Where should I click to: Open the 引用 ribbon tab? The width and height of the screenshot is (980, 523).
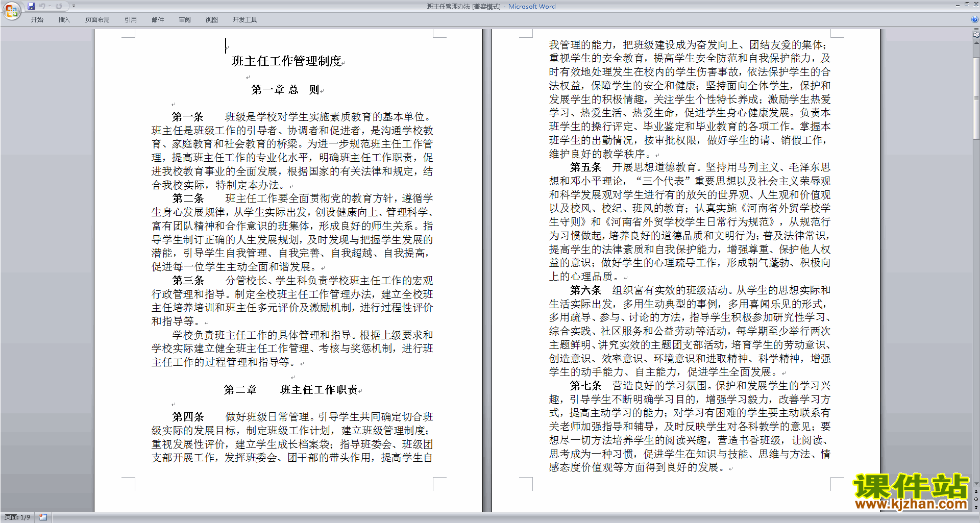click(x=130, y=19)
